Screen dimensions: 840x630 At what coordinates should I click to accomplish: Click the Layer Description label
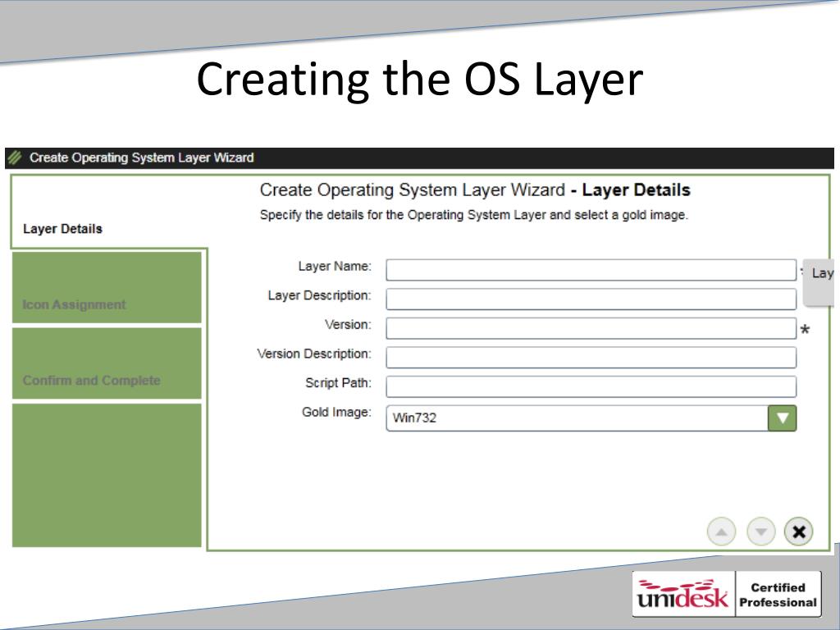(x=319, y=295)
